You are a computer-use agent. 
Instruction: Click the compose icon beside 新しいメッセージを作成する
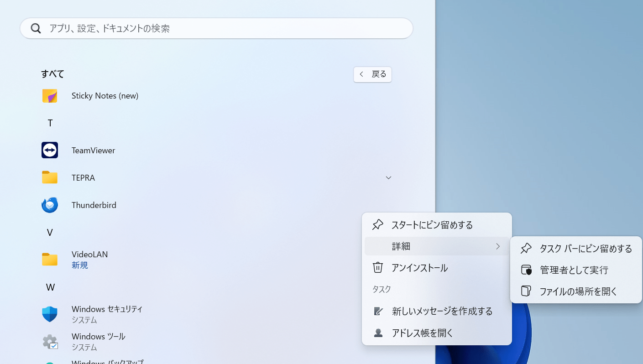[x=378, y=311]
